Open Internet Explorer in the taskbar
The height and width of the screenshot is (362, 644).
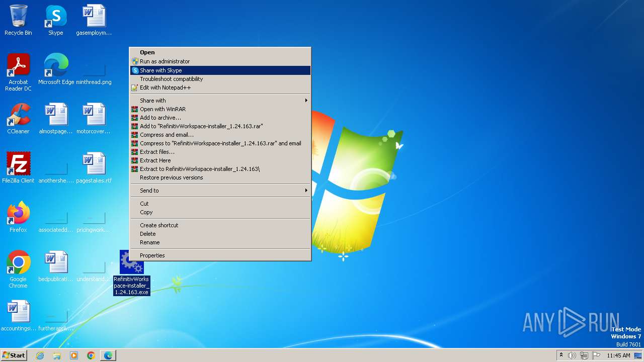coord(40,355)
